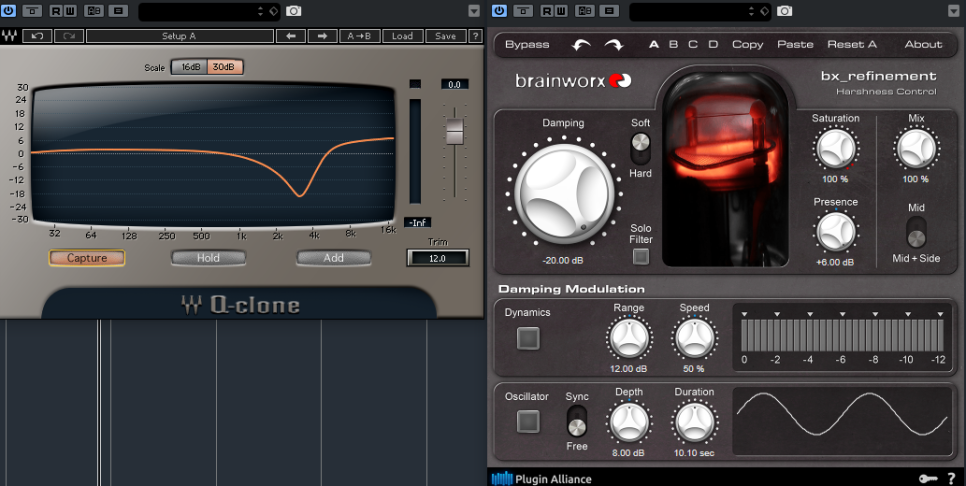Click Reset A
The height and width of the screenshot is (486, 966).
coord(852,44)
